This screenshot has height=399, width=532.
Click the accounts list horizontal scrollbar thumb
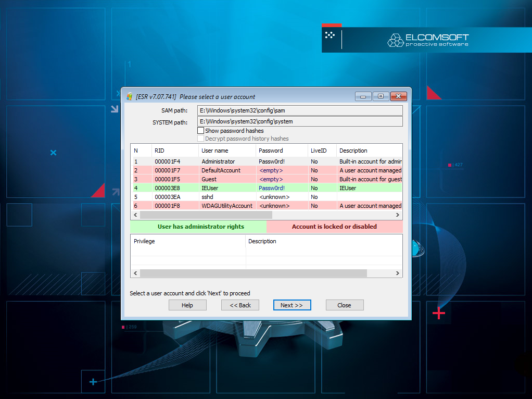tap(206, 215)
